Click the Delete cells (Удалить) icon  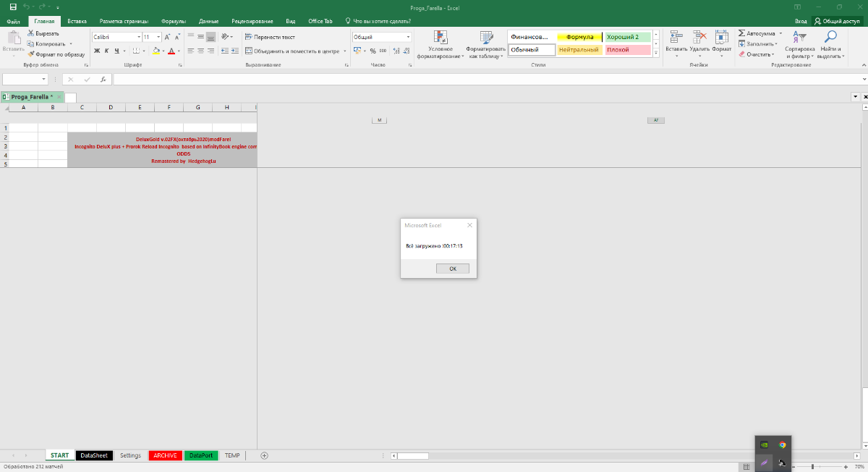pyautogui.click(x=699, y=37)
